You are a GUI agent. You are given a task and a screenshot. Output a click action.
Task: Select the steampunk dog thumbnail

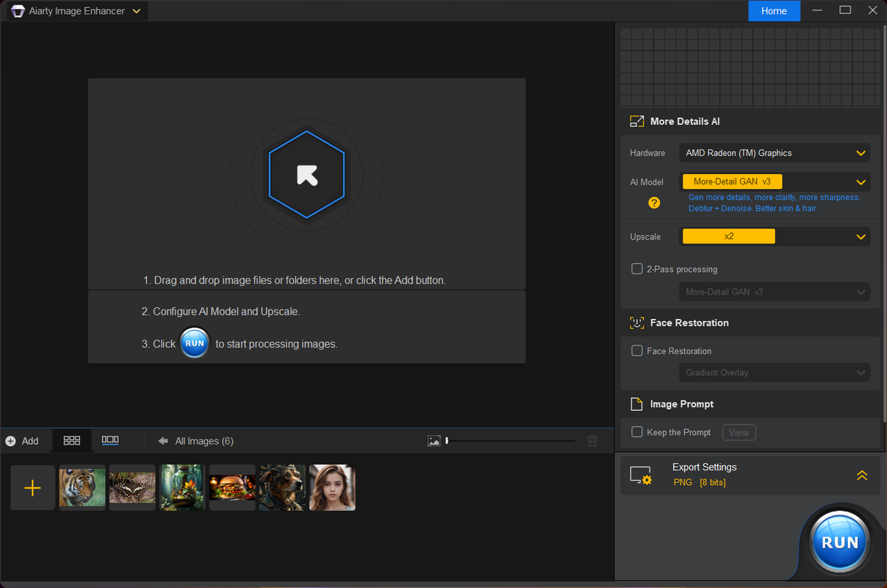[282, 487]
